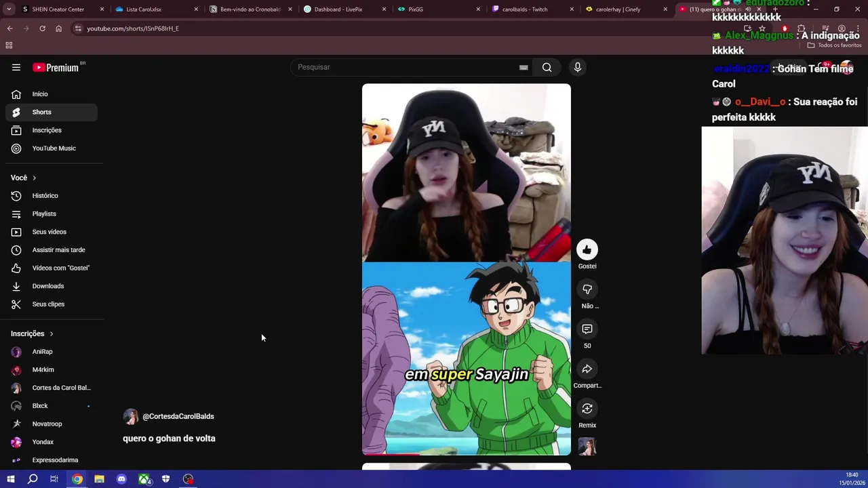
Task: Open the Windows Start menu
Action: (x=10, y=479)
